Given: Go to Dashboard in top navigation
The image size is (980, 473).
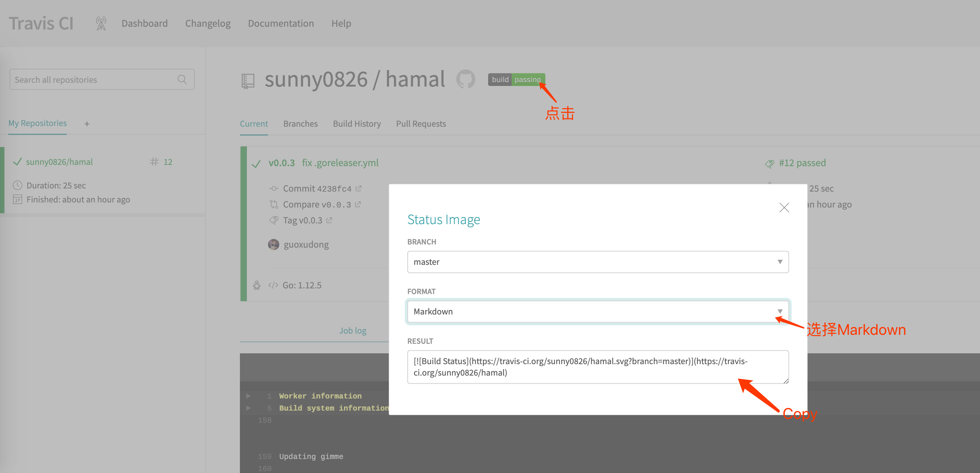Looking at the screenshot, I should pyautogui.click(x=144, y=24).
